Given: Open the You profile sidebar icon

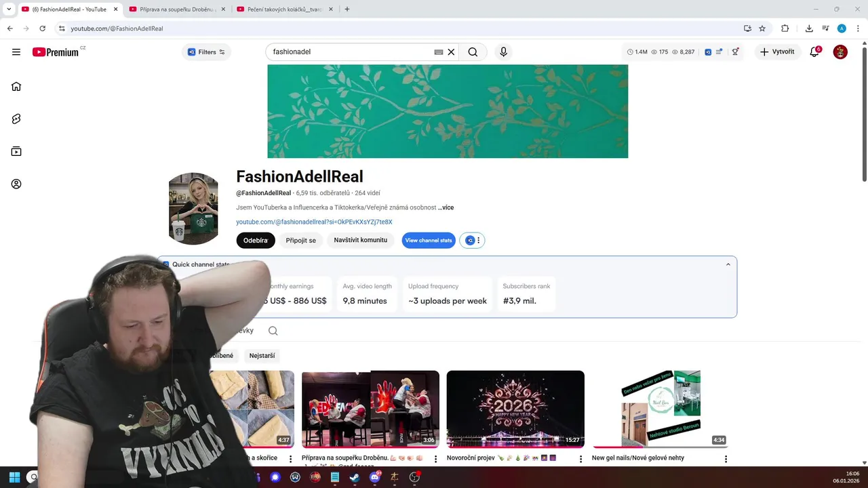Looking at the screenshot, I should click(16, 184).
